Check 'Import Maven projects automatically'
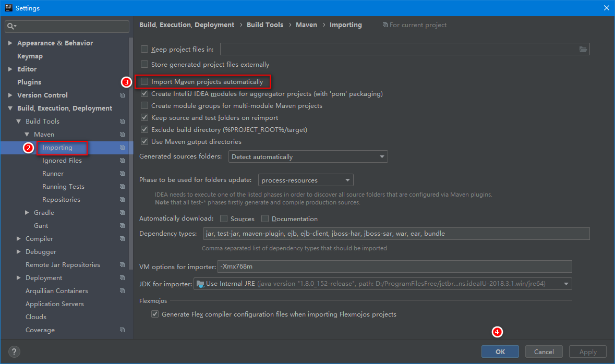615x364 pixels. click(x=144, y=81)
